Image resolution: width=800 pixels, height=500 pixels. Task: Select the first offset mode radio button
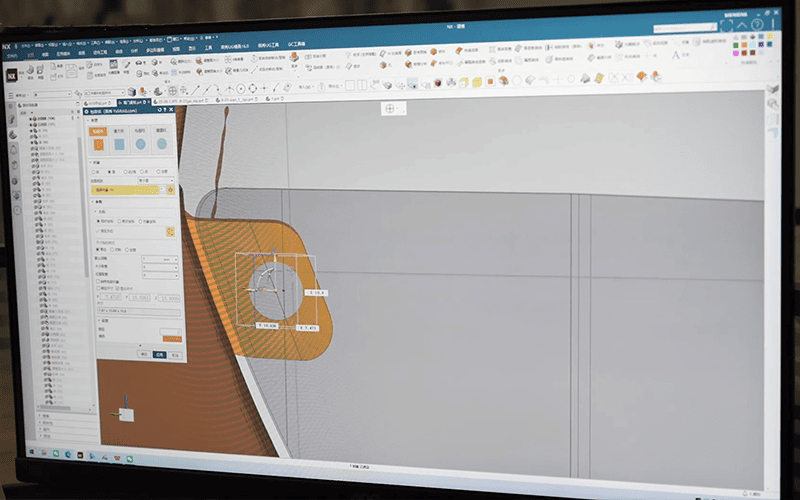pyautogui.click(x=97, y=249)
